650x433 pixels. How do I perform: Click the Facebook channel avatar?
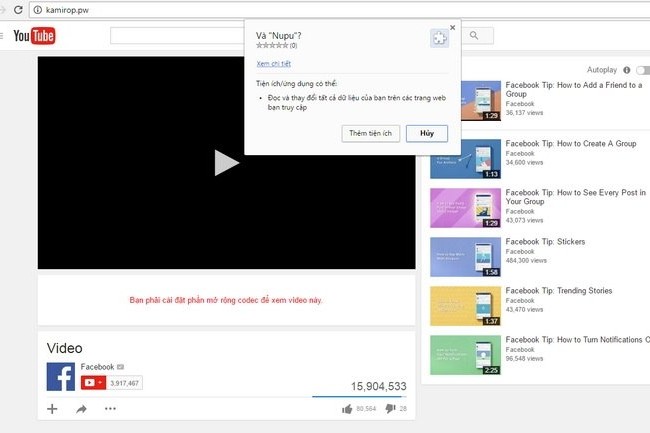(61, 377)
